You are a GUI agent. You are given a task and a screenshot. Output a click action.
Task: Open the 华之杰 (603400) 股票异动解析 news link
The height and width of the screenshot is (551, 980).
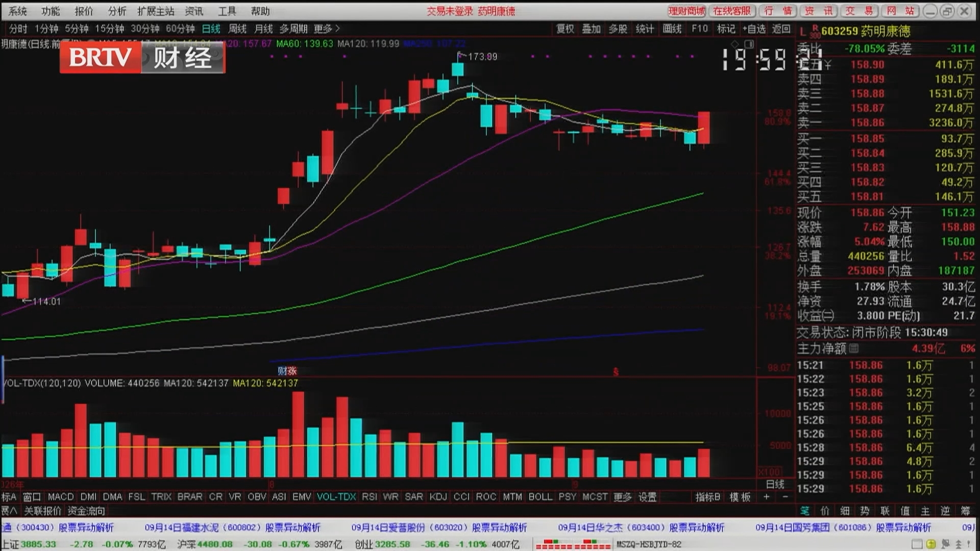point(641,528)
